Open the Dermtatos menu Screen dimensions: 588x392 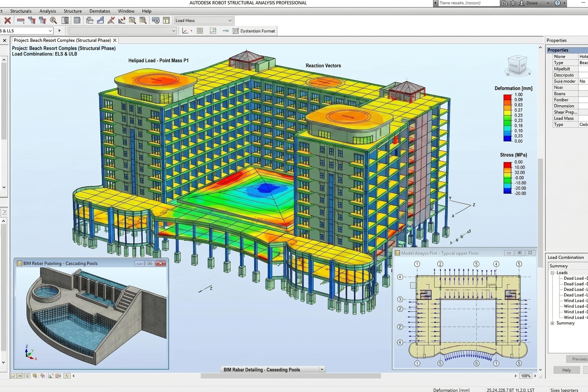(x=100, y=11)
